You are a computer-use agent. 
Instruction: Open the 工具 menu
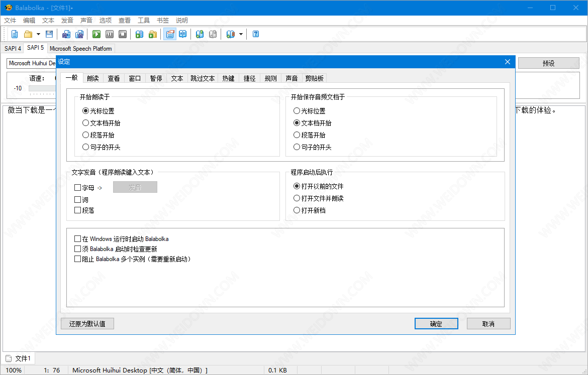[144, 20]
